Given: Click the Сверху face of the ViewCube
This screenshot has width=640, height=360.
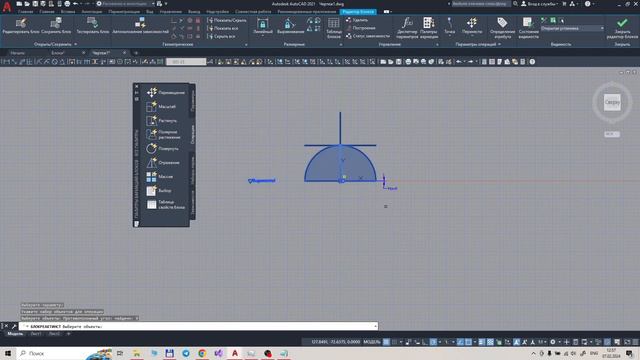Looking at the screenshot, I should point(612,102).
